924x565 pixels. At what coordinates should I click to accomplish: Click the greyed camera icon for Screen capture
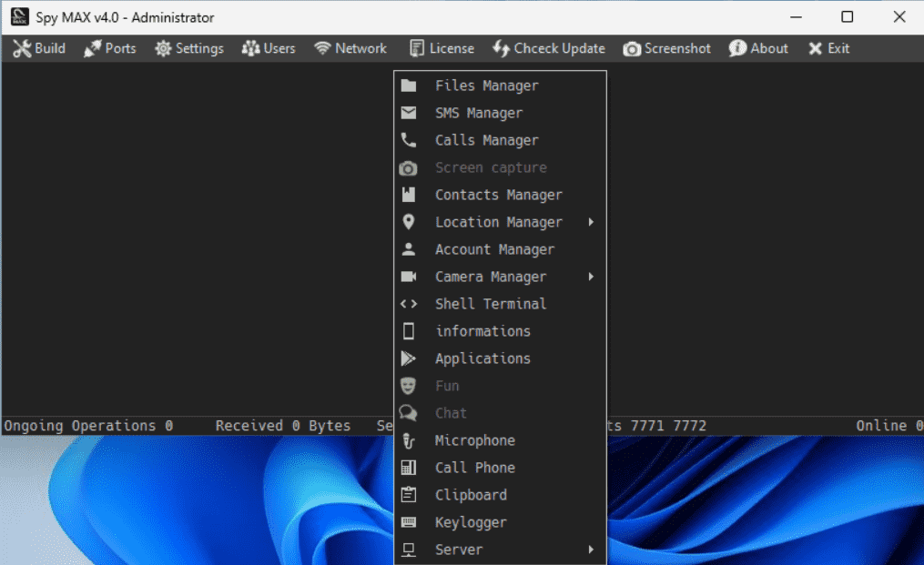pyautogui.click(x=409, y=168)
